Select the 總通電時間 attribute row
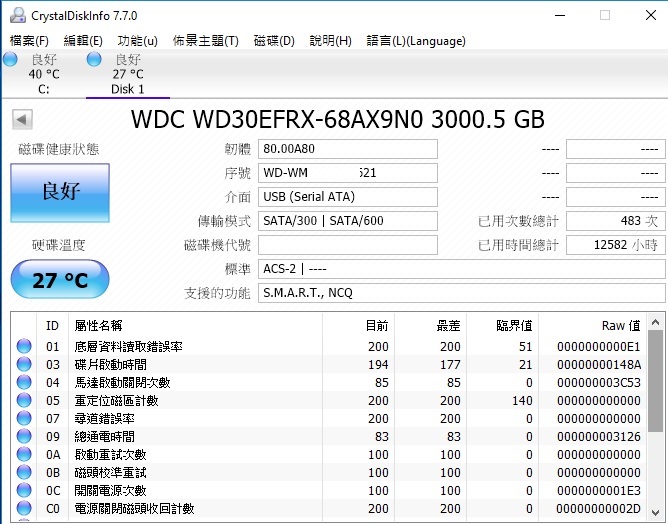The height and width of the screenshot is (524, 668). (x=328, y=436)
